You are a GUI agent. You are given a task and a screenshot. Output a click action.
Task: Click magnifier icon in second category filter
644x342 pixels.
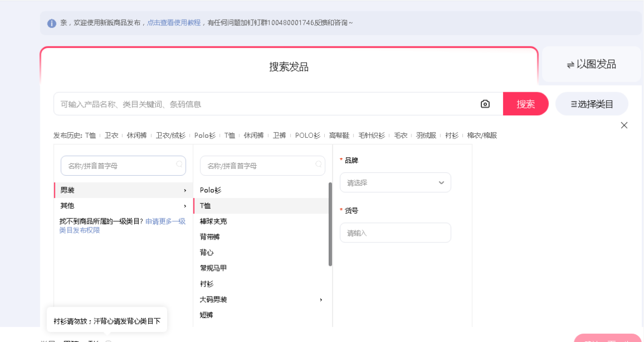coord(319,165)
